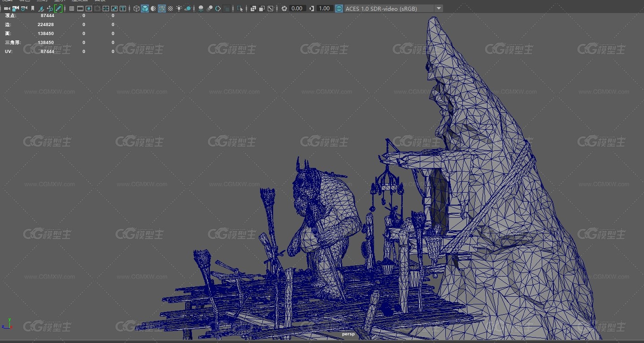Toggle the Film Gate icon
644x343 pixels.
[80, 9]
